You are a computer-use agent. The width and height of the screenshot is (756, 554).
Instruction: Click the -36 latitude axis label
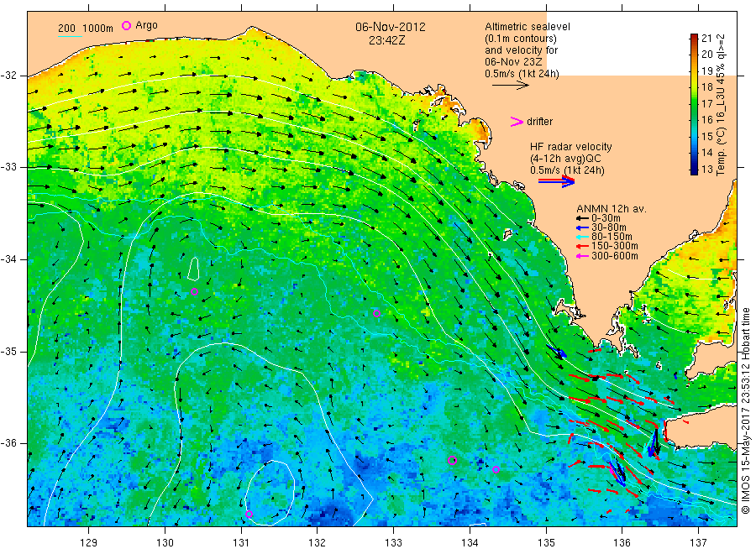[8, 442]
